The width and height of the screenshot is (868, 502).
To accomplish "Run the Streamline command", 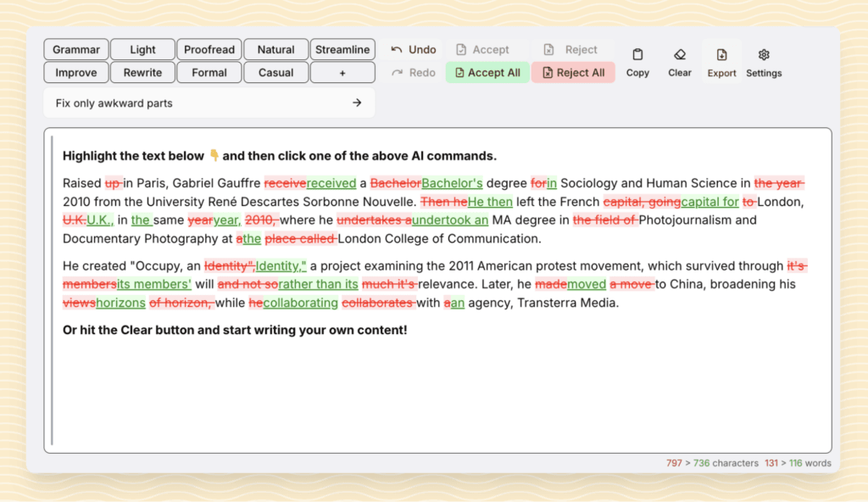I will pos(342,49).
